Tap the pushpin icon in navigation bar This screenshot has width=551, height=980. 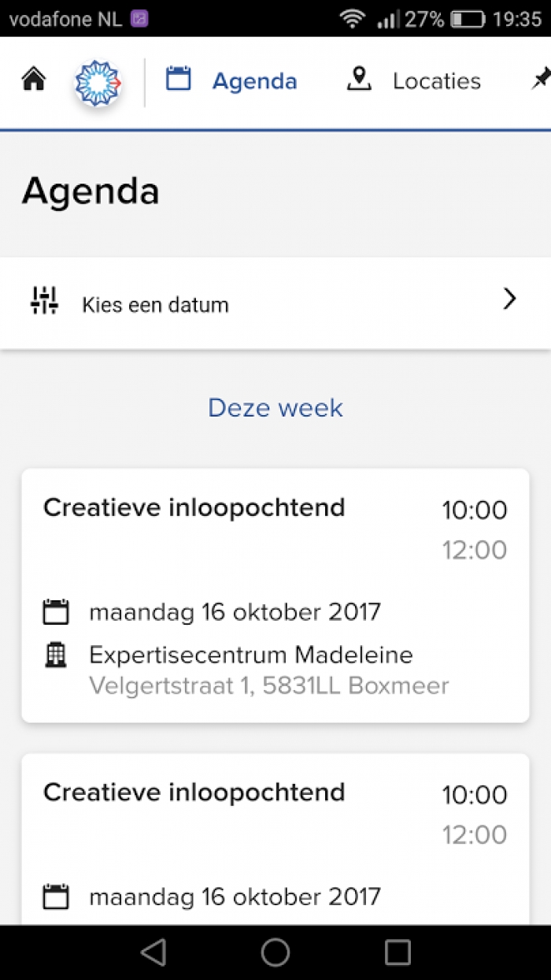pos(540,79)
